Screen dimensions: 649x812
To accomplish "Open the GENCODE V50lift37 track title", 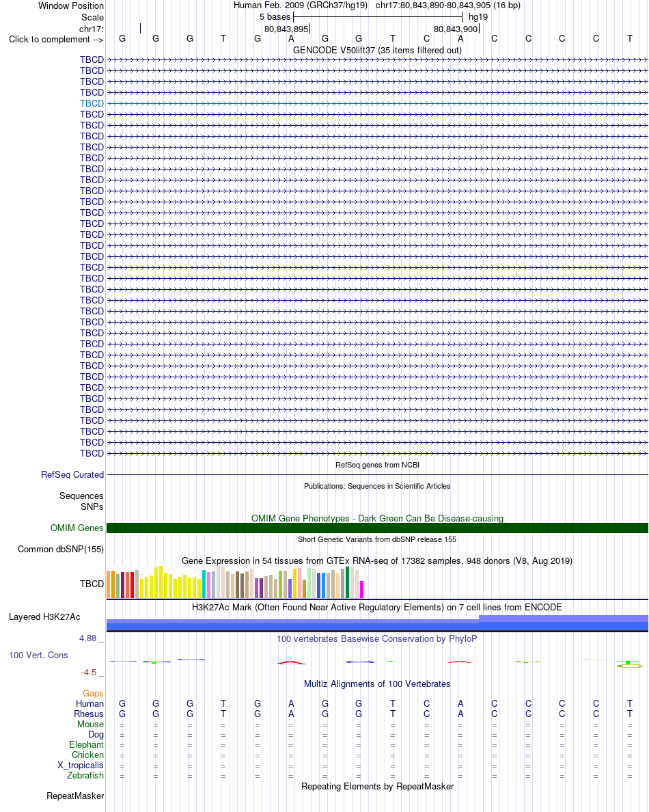I will pos(377,50).
